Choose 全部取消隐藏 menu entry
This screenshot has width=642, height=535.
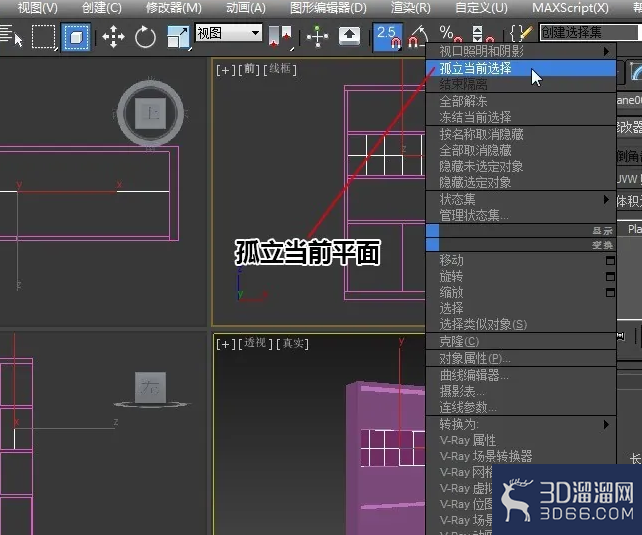click(x=521, y=150)
